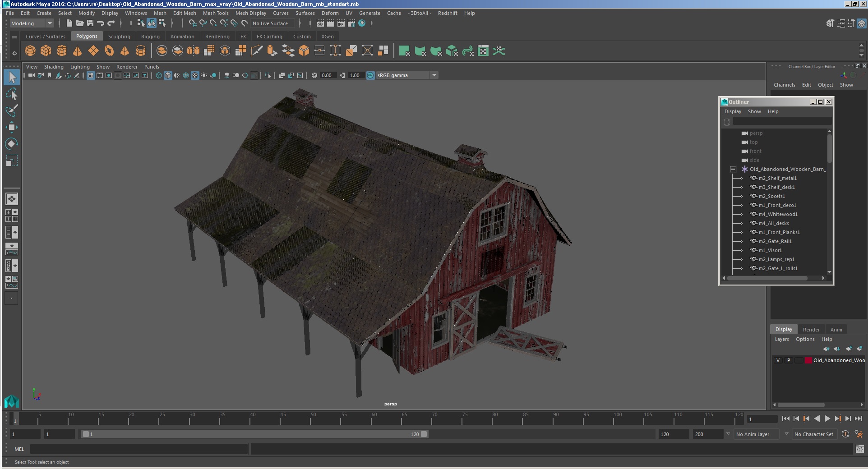
Task: Click the Undo arrow icon
Action: click(101, 23)
